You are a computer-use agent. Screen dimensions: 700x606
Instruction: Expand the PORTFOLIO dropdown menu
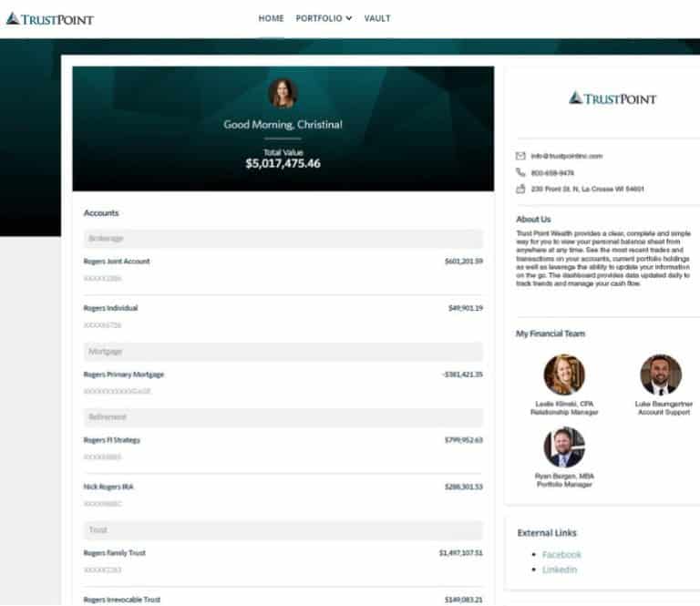[324, 18]
